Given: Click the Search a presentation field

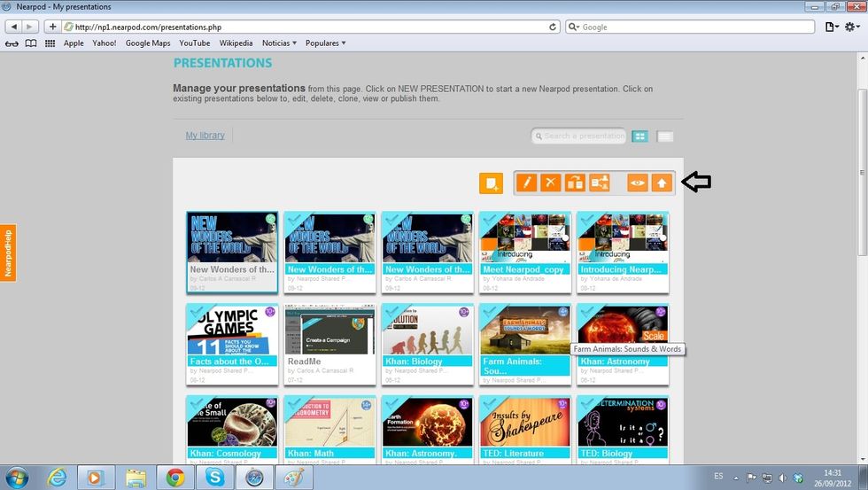Looking at the screenshot, I should click(578, 136).
